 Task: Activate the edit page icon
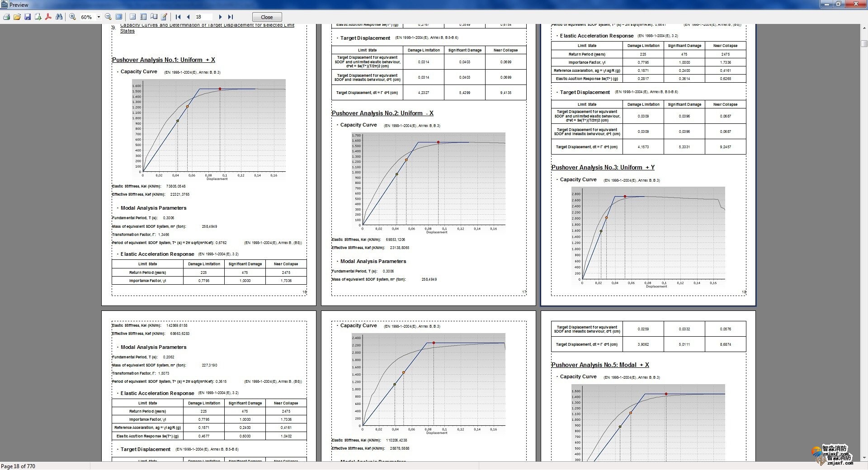click(165, 17)
